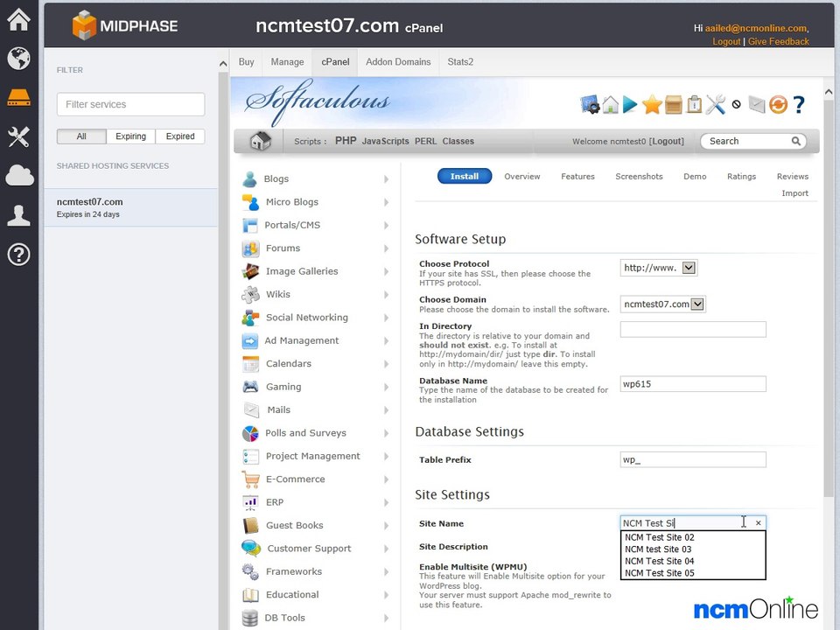Click the Give Feedback link

coord(779,41)
